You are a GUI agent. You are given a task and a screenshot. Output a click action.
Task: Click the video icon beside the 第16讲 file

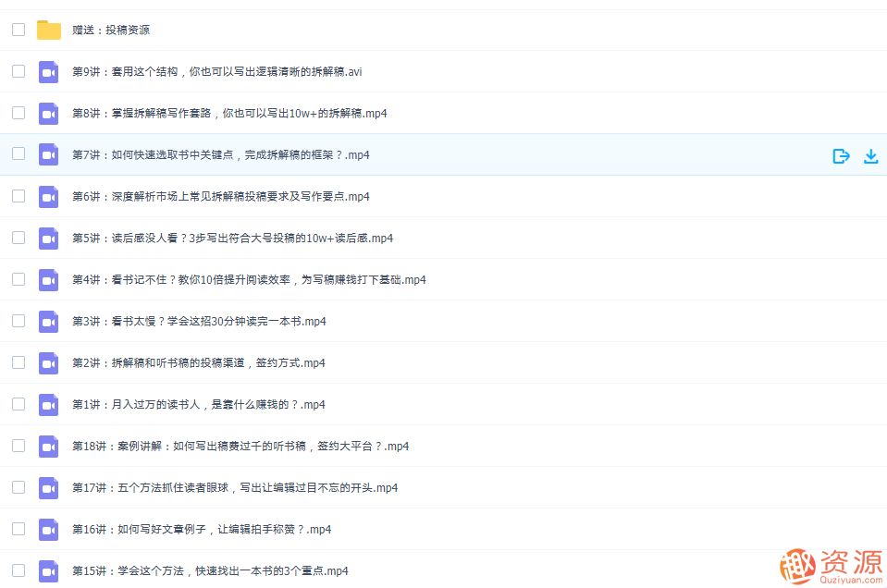click(x=49, y=530)
